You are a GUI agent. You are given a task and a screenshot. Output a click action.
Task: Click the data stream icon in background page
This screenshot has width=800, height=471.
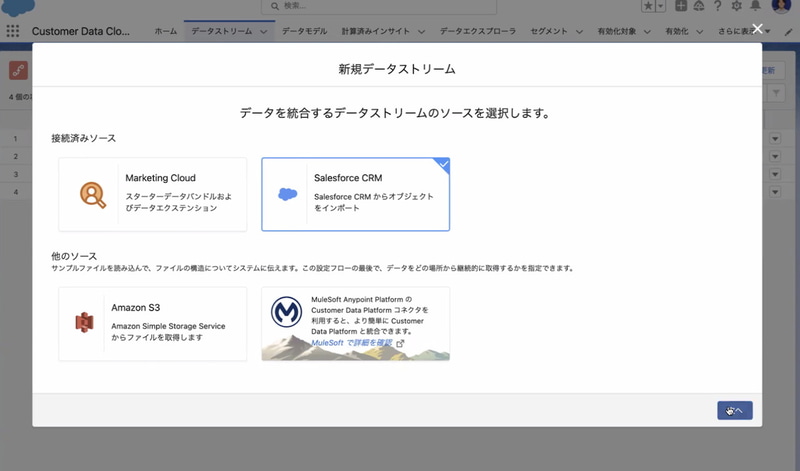click(x=18, y=70)
